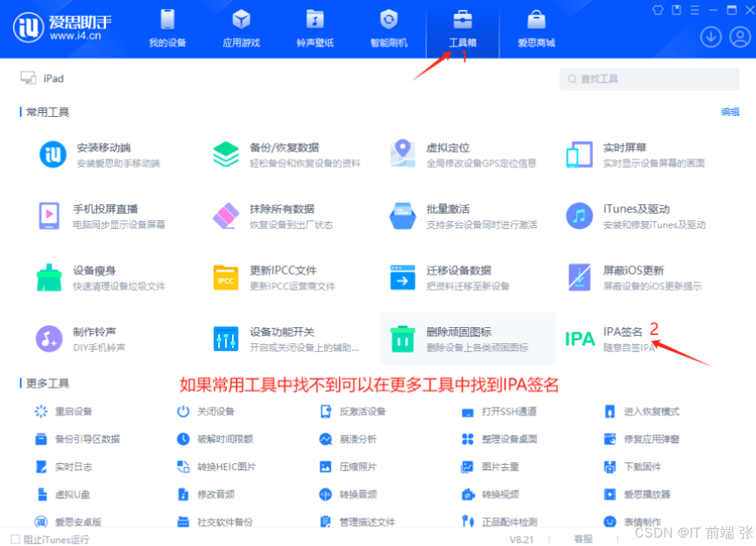Click the skin/theme shirt icon
The image size is (756, 546).
[658, 10]
